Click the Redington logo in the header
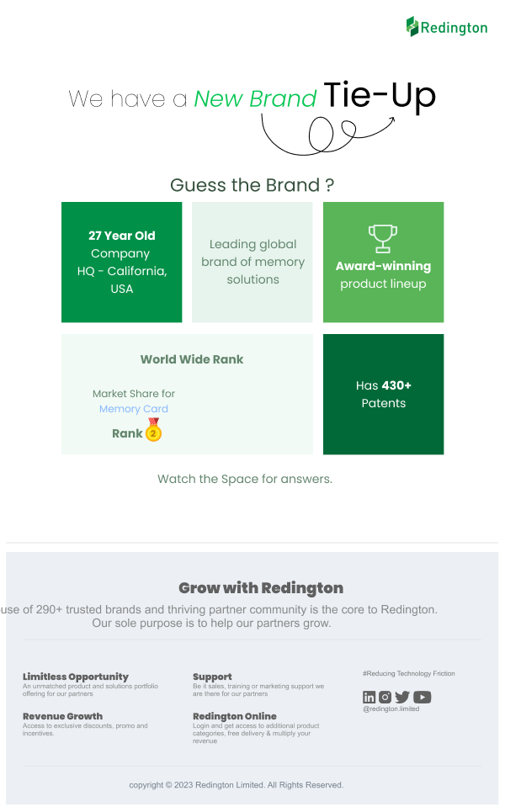505x812 pixels. coord(447,27)
